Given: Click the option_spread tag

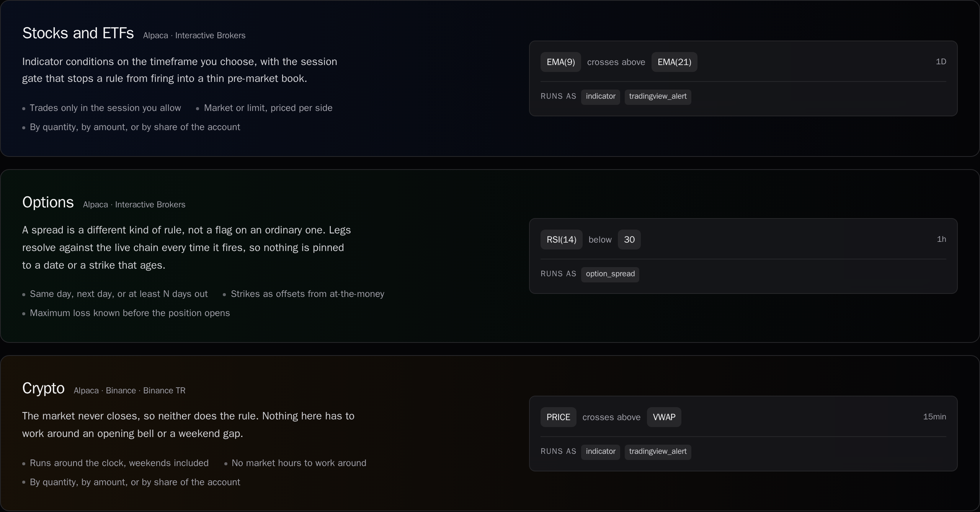Looking at the screenshot, I should click(610, 274).
